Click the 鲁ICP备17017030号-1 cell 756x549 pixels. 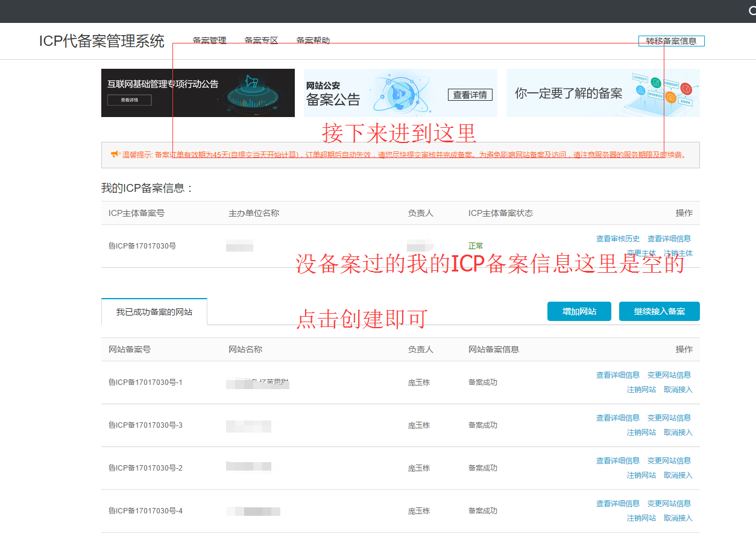click(145, 382)
